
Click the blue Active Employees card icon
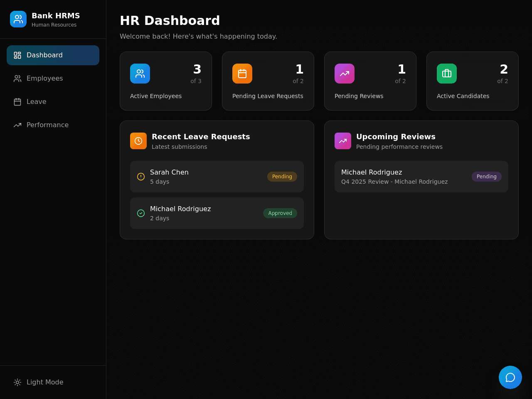coord(140,74)
